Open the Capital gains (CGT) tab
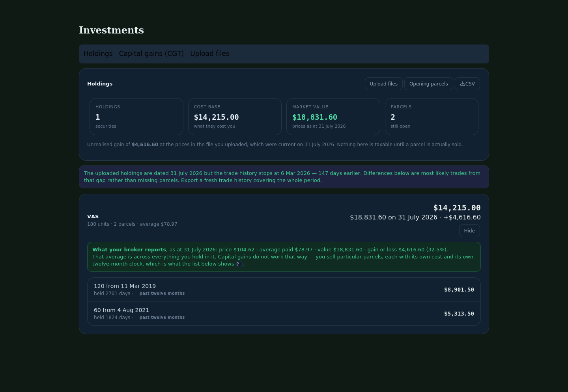Image resolution: width=568 pixels, height=392 pixels. click(x=151, y=54)
